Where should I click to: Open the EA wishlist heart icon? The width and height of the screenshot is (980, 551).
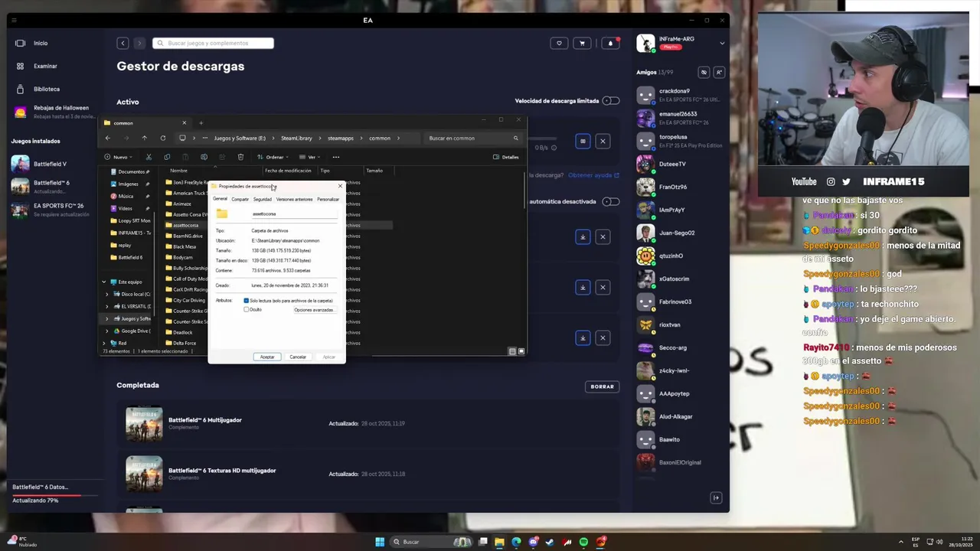(x=559, y=43)
